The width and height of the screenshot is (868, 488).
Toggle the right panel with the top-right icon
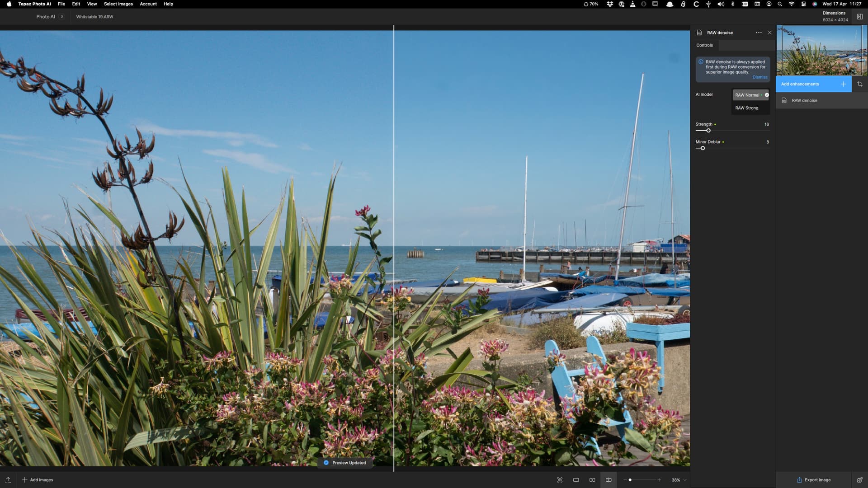pos(859,17)
